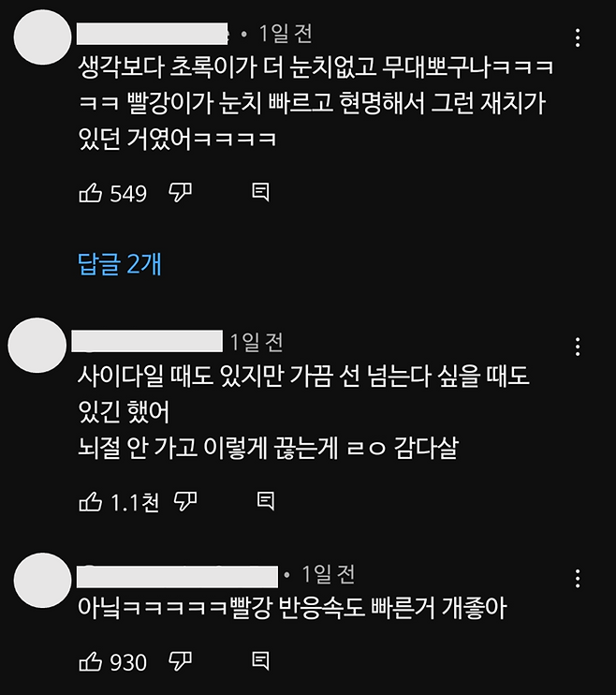Click the 1일 전 timestamp on first comment
The width and height of the screenshot is (616, 695).
point(286,34)
